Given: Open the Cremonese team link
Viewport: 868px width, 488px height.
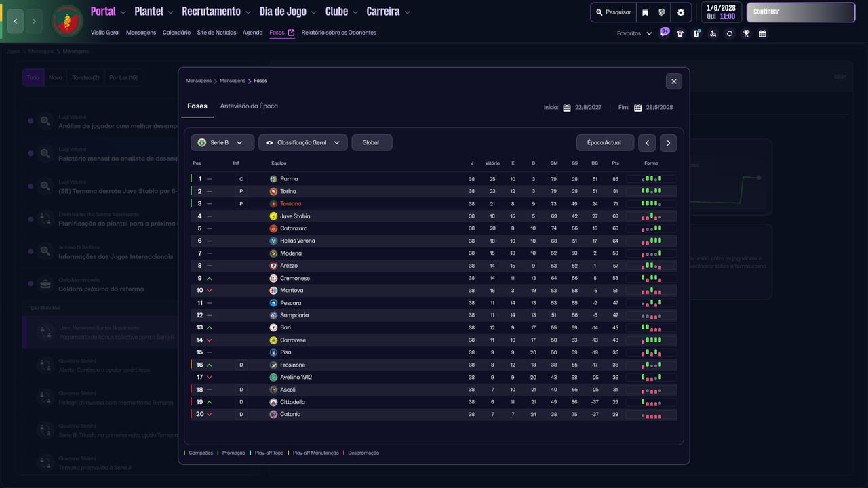Looking at the screenshot, I should click(295, 278).
